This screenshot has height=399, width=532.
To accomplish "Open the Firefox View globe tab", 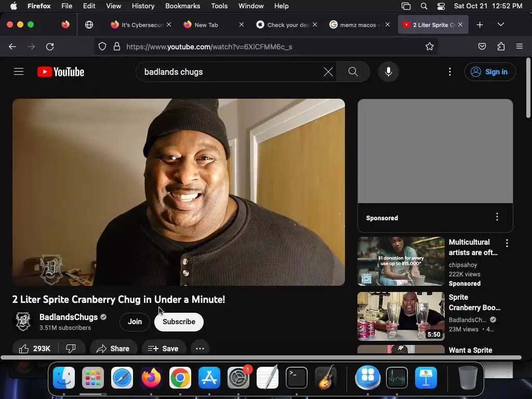I will click(x=89, y=25).
